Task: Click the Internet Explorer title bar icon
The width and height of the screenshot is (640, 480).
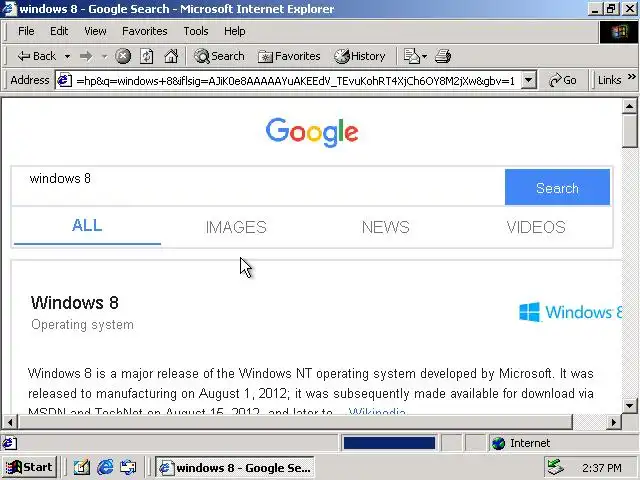Action: click(9, 9)
